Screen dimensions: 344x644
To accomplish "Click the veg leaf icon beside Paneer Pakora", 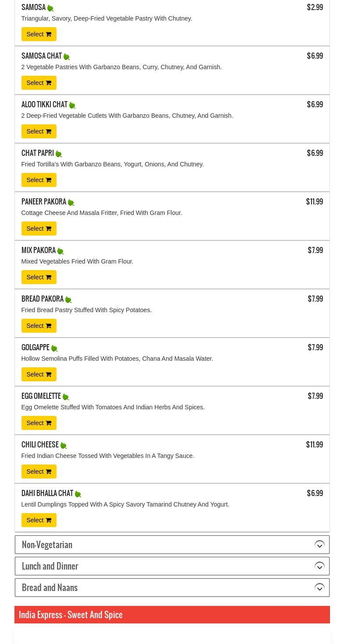I will click(x=71, y=203).
